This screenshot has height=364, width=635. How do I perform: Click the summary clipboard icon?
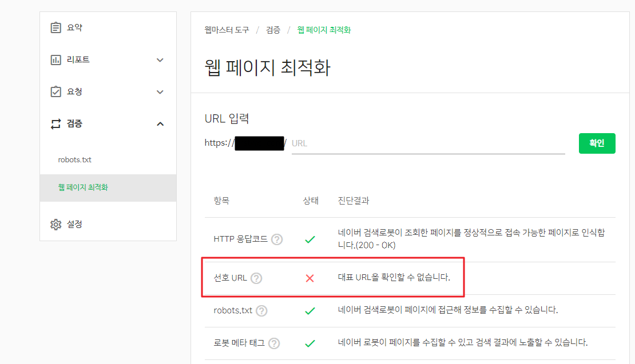[55, 27]
